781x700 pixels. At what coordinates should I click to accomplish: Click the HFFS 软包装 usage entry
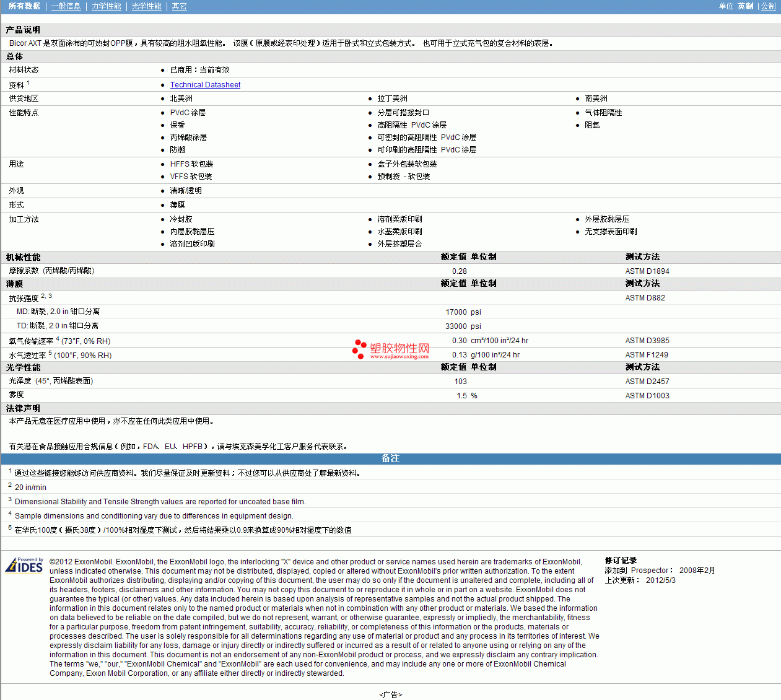coord(192,164)
